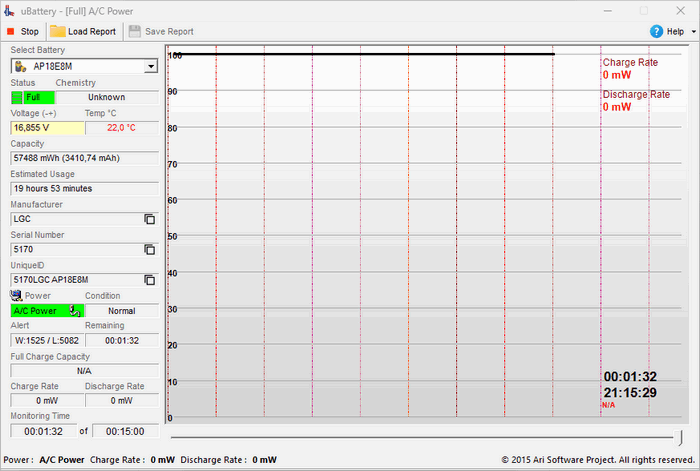Click the graph timeline slider handle

pos(681,438)
